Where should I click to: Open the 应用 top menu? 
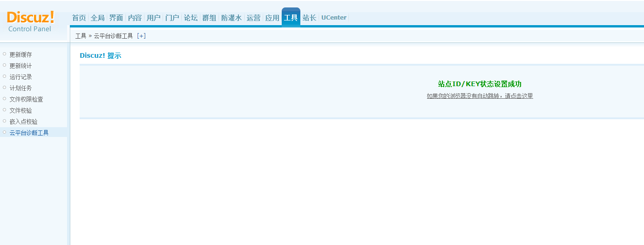tap(272, 18)
